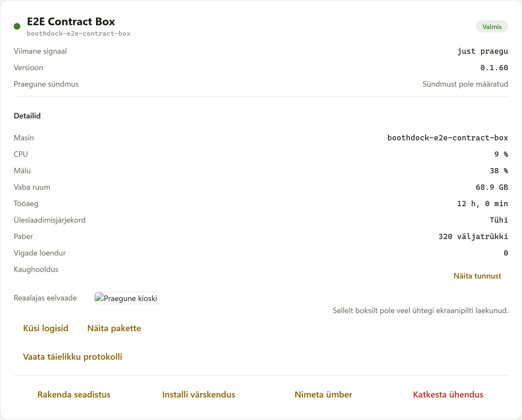Click Sündmust pole määratud event text
This screenshot has height=420, width=522.
coord(465,84)
